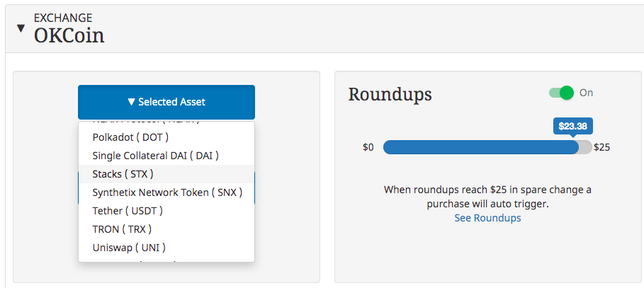
Task: Click the roundups progress bar
Action: pyautogui.click(x=487, y=147)
